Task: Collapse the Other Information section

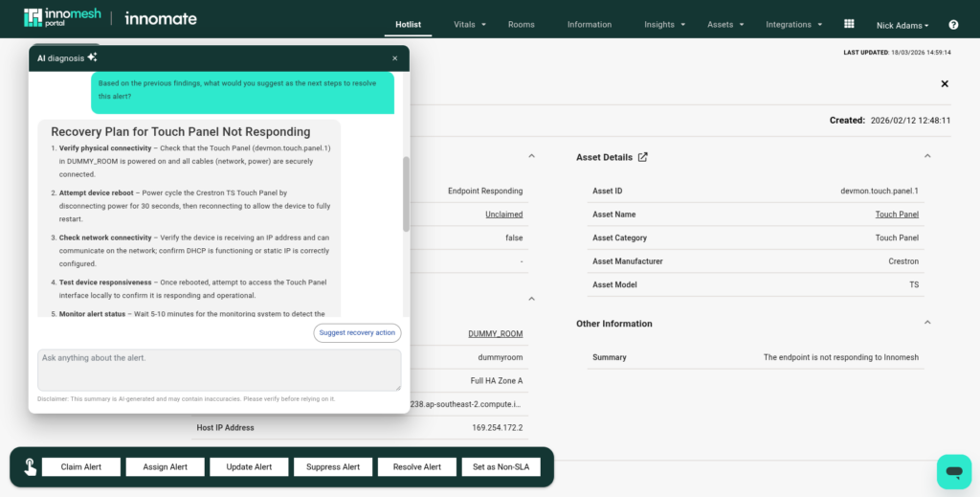Action: click(x=926, y=323)
